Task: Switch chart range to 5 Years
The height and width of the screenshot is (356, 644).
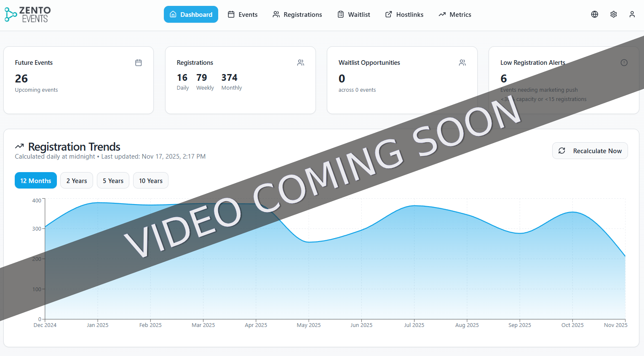Action: pos(113,181)
